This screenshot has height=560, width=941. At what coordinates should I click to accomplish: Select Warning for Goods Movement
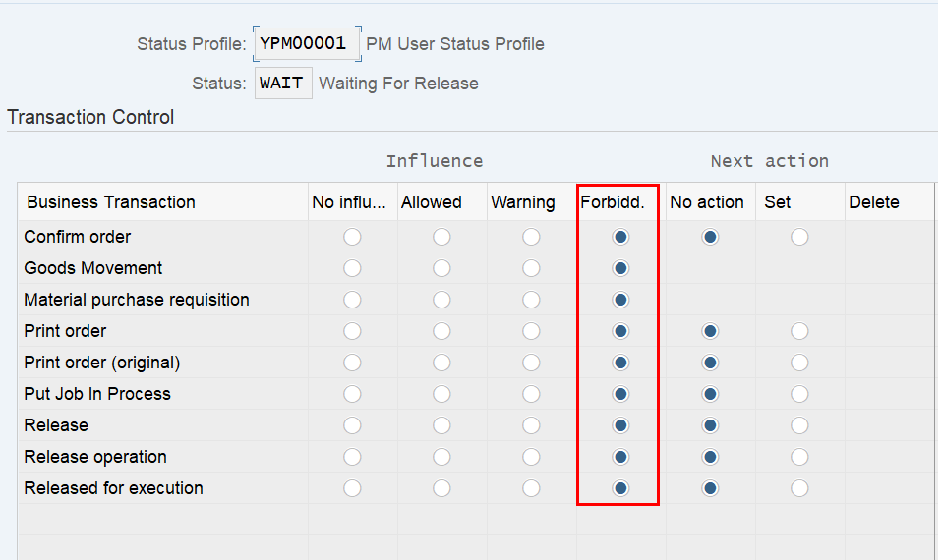[x=531, y=268]
